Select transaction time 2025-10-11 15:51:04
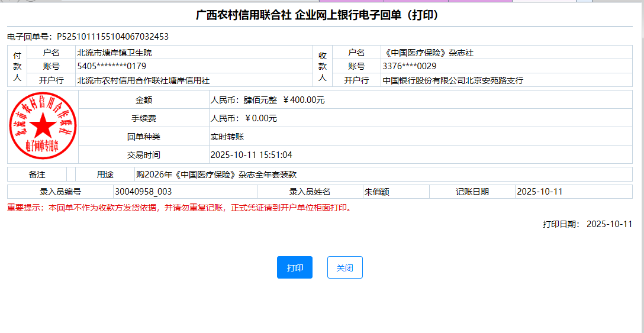Image resolution: width=644 pixels, height=333 pixels. click(251, 155)
